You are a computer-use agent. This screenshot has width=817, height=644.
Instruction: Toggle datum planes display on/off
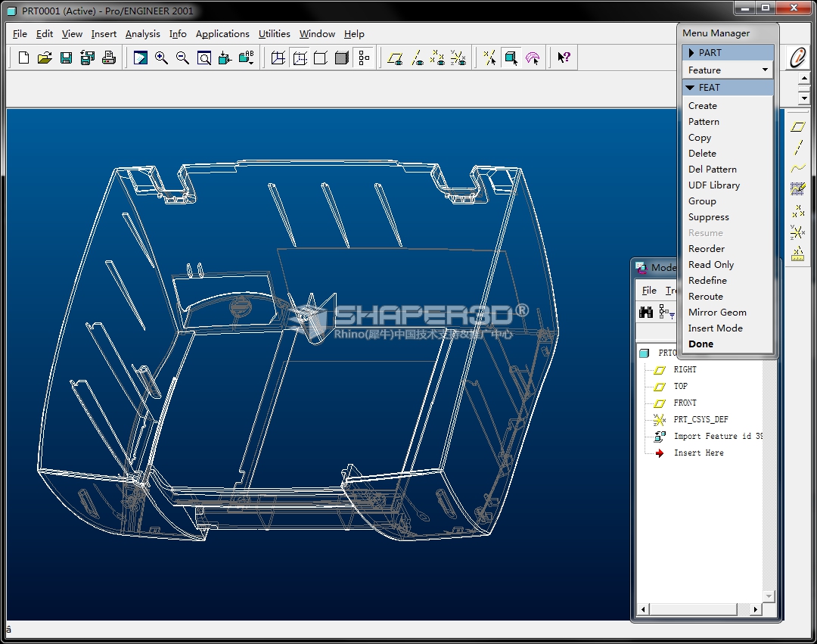pos(395,58)
